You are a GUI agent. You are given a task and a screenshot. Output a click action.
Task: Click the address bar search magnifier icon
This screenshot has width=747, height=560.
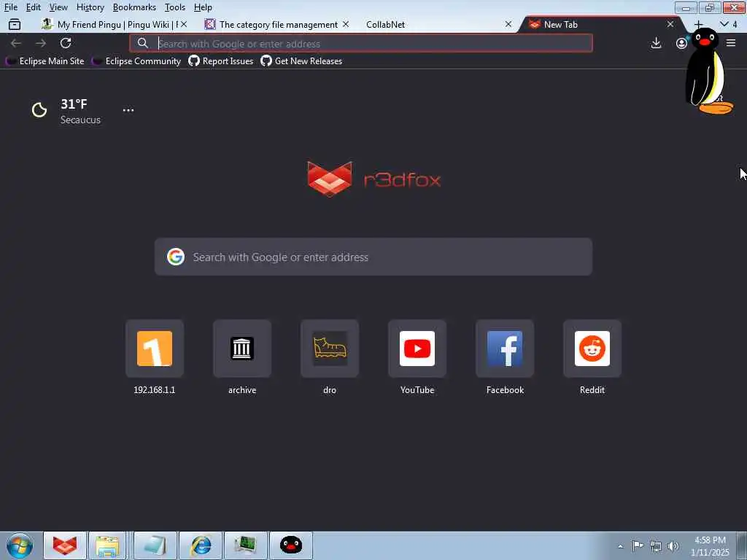pos(142,43)
